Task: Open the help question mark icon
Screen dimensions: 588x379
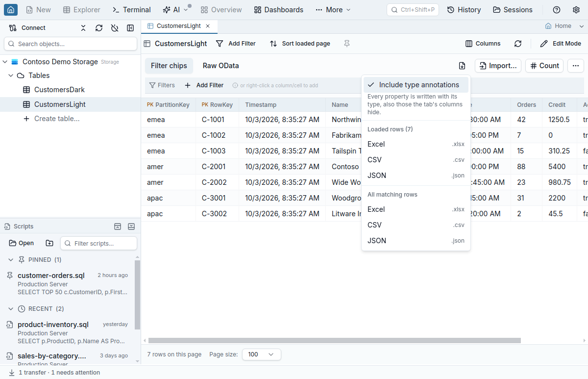Action: tap(557, 10)
